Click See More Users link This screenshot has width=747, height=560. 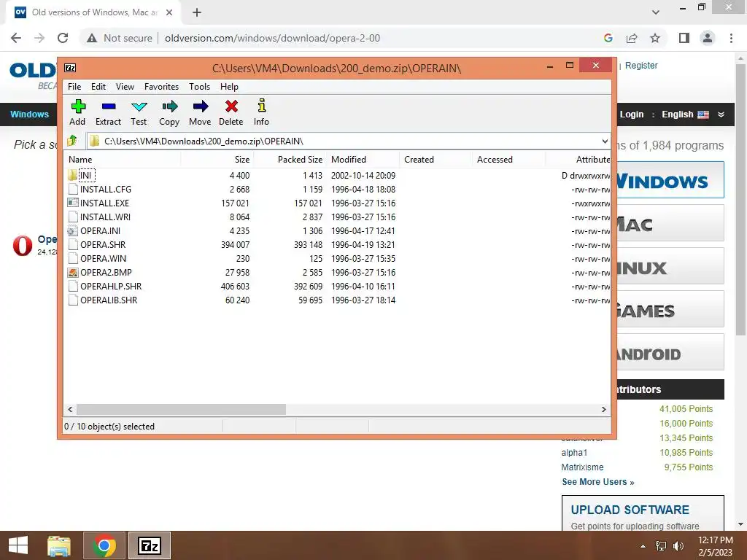coord(598,482)
